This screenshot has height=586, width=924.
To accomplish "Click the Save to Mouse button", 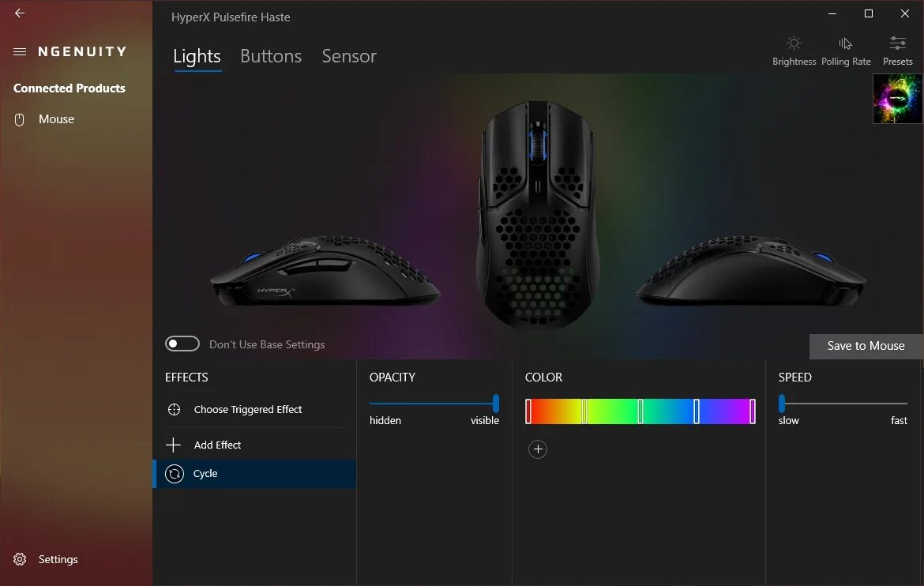I will tap(866, 346).
